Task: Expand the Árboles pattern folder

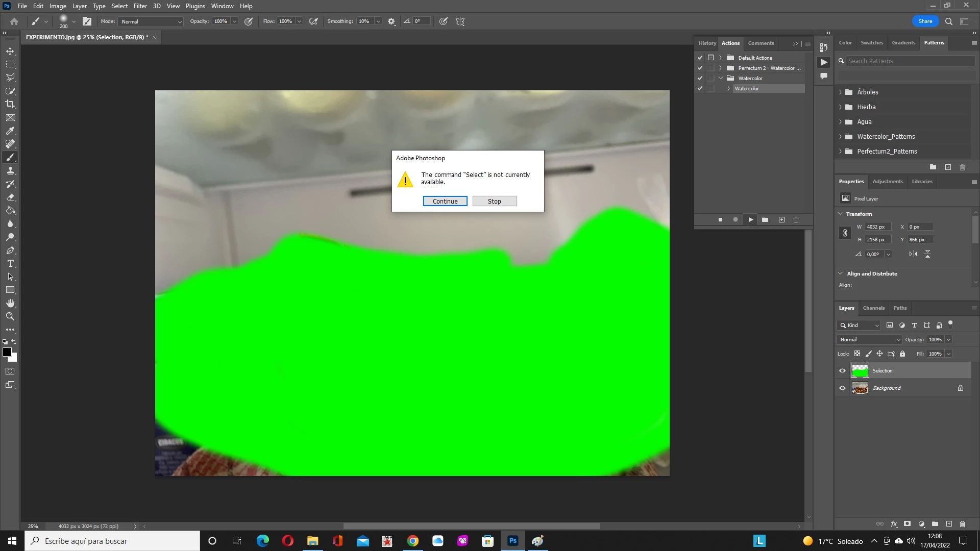Action: point(840,92)
